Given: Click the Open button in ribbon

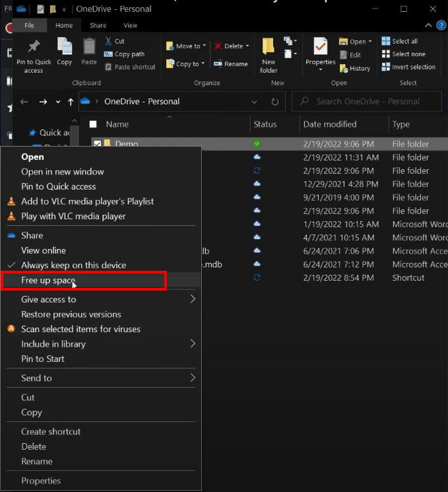Looking at the screenshot, I should tap(355, 42).
